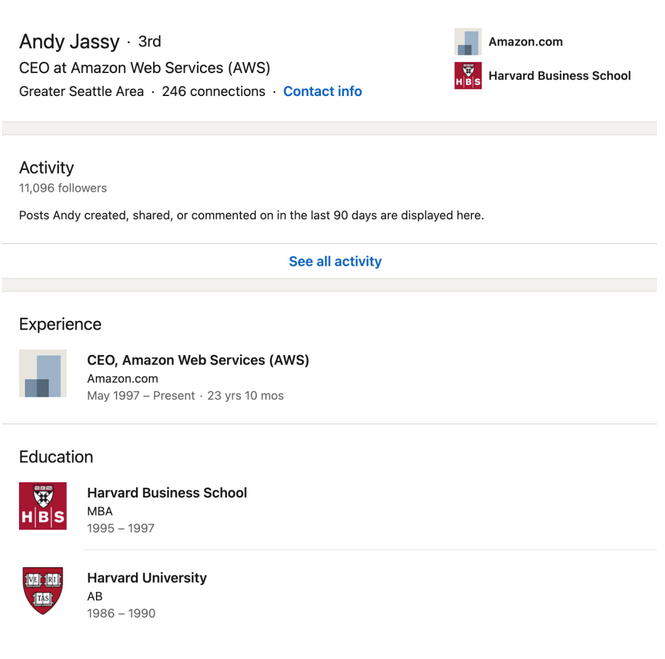This screenshot has height=659, width=665.
Task: Click the MBA degree text
Action: 100,511
